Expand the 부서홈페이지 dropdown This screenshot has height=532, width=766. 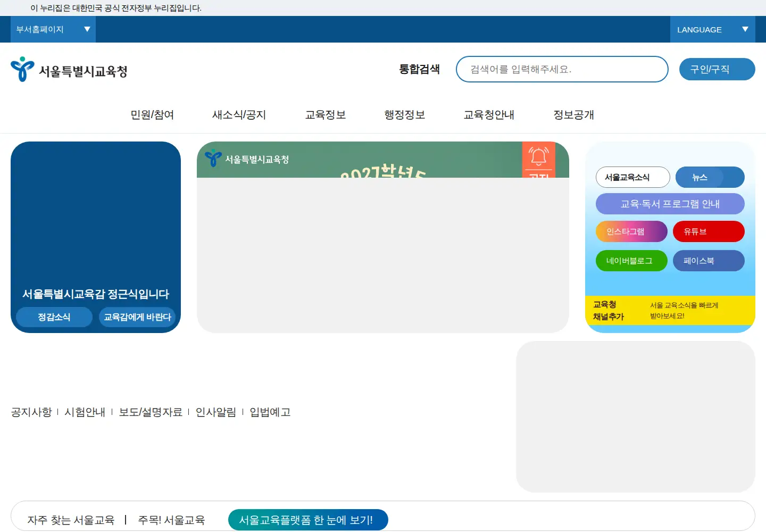53,29
